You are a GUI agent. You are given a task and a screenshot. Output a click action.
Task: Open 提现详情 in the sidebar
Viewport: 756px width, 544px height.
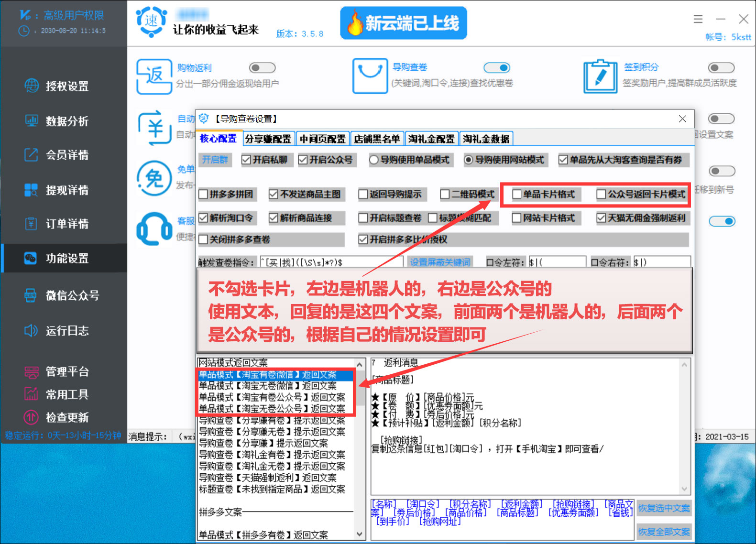pos(57,190)
